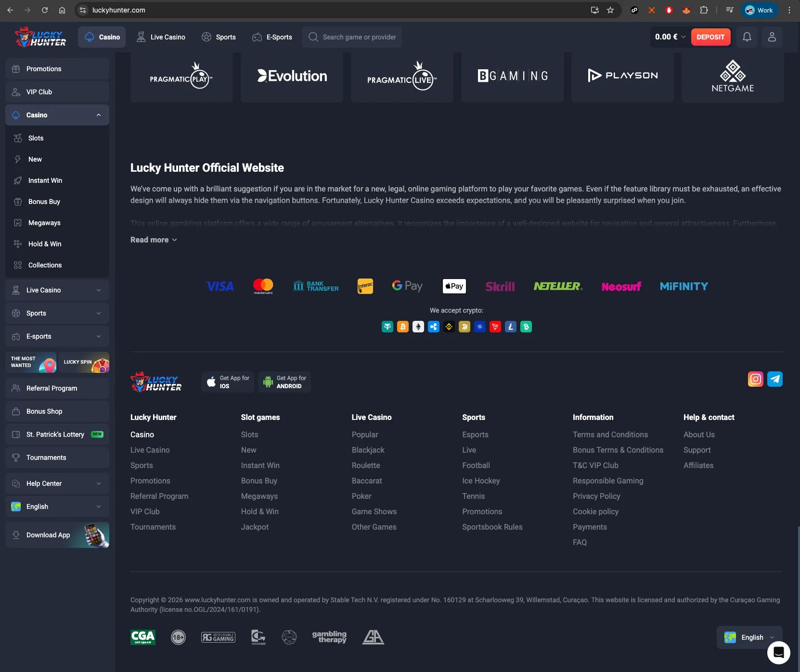Open Collections in sidebar menu
The width and height of the screenshot is (800, 672).
coord(57,265)
